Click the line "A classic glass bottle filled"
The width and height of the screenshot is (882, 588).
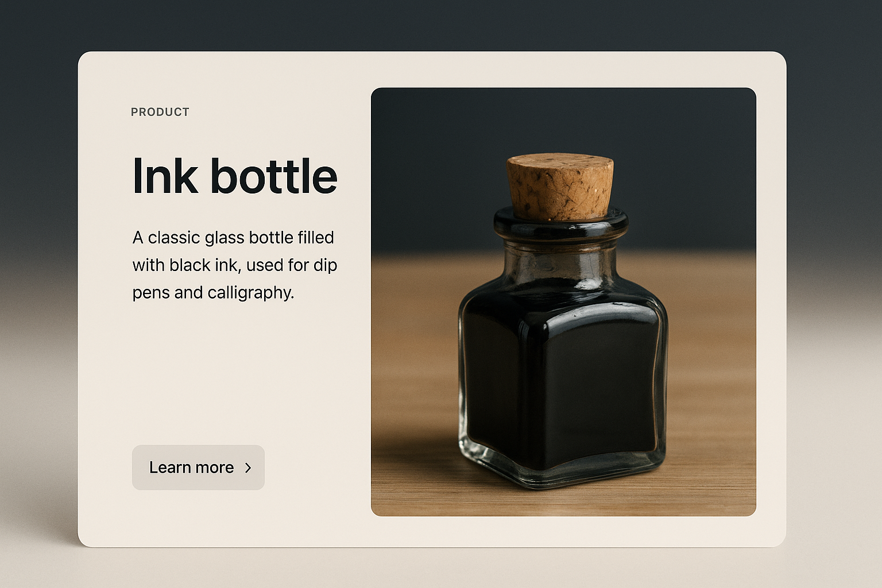click(233, 238)
